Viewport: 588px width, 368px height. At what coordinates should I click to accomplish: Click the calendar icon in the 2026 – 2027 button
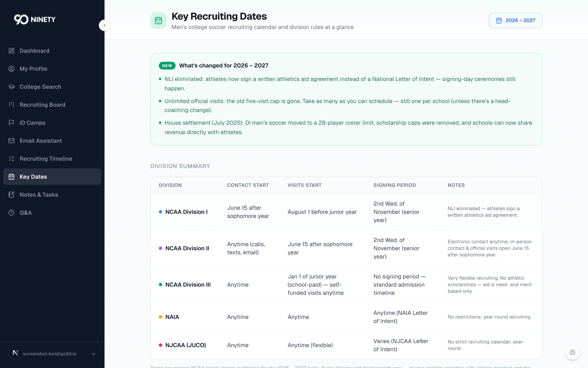click(499, 20)
